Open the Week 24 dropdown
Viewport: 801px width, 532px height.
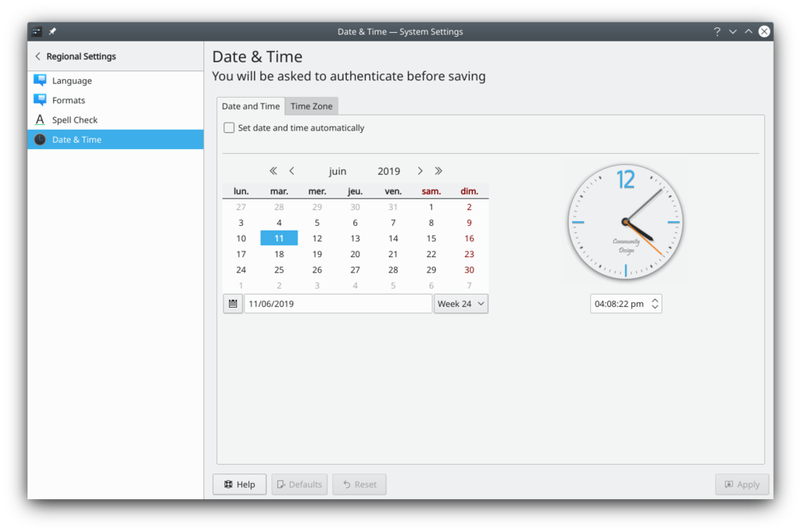point(461,304)
